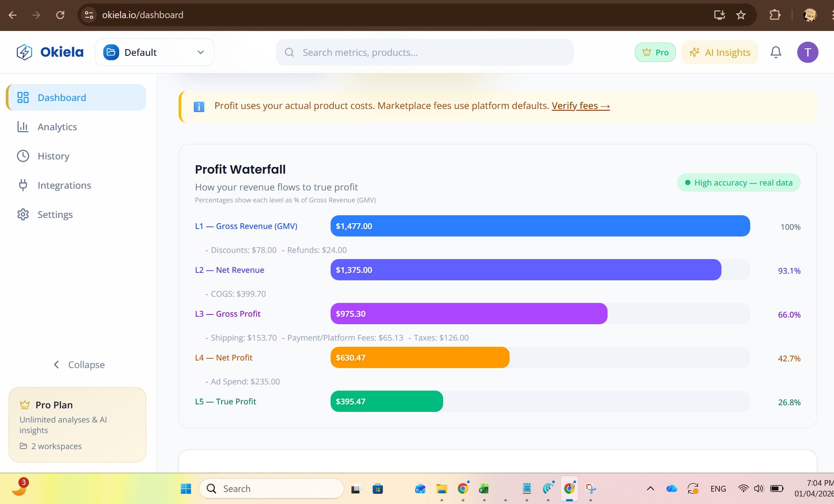Click the AI Insights button
This screenshot has height=504, width=834.
click(720, 52)
